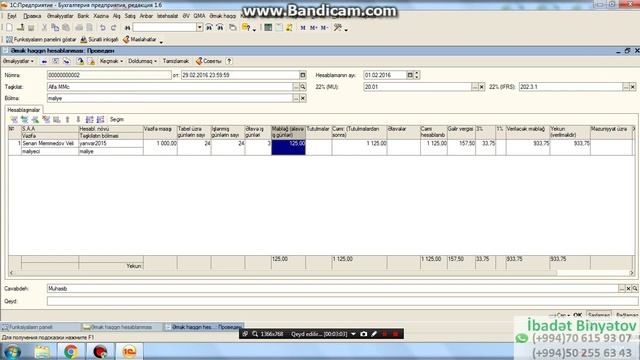
Task: Click the month stepper arrows beside 01.02.2016
Action: (417, 75)
